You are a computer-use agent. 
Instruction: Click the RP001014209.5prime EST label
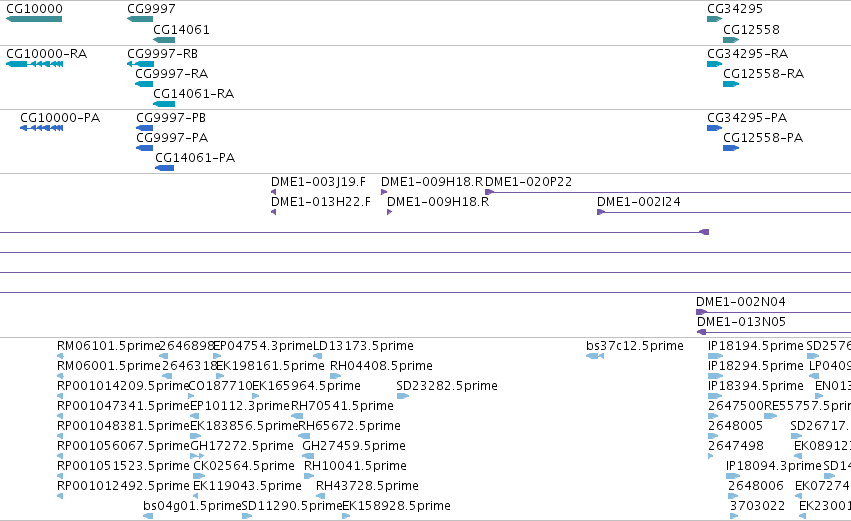click(123, 386)
